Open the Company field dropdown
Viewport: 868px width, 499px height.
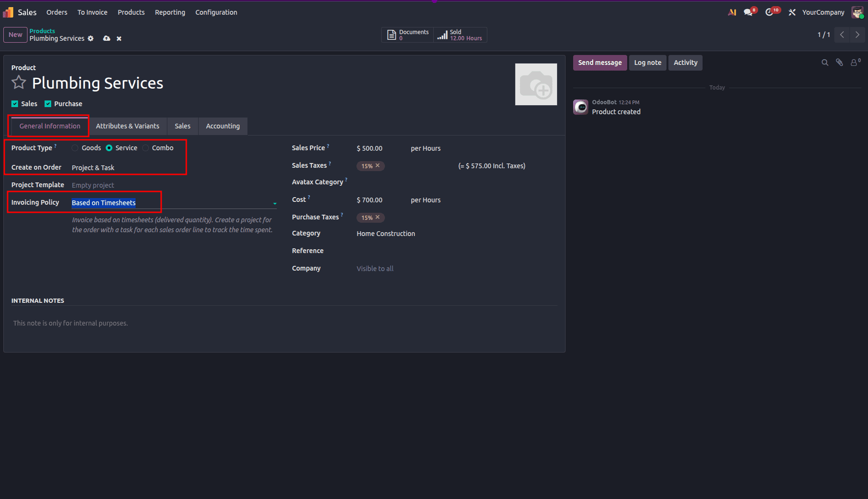(456, 269)
